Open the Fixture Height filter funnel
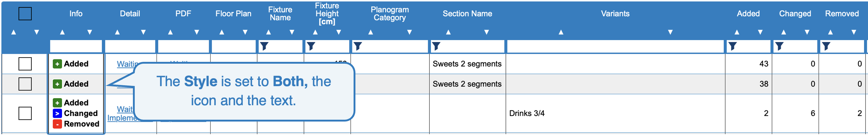 [x=311, y=46]
